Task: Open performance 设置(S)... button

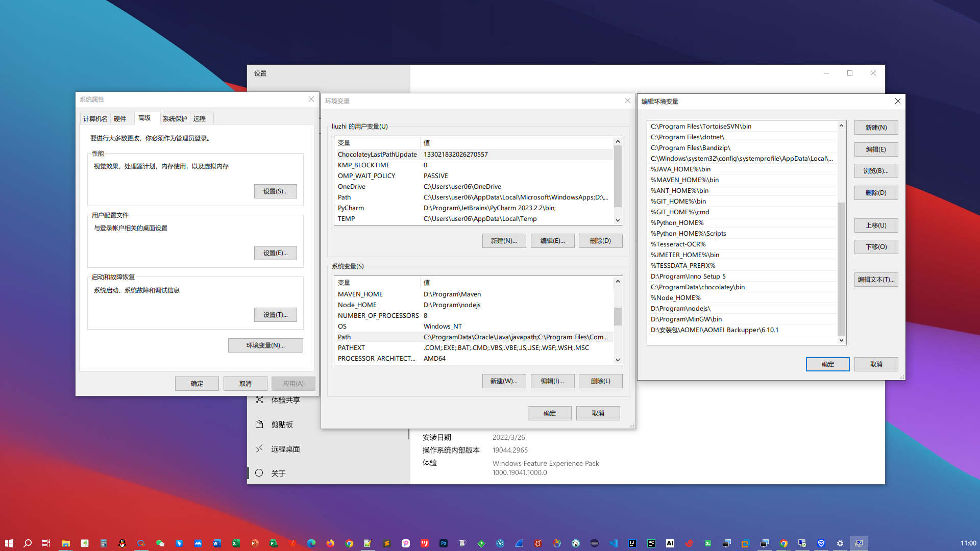Action: (276, 191)
